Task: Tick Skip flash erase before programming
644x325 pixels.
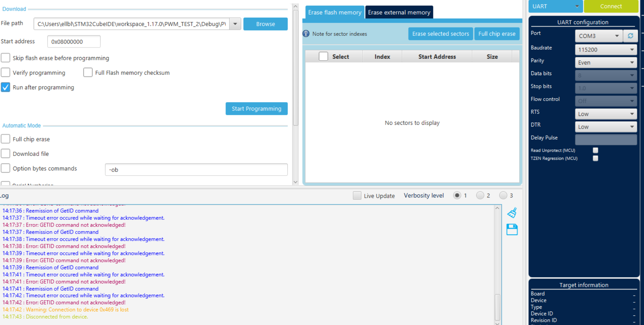Action: tap(5, 58)
